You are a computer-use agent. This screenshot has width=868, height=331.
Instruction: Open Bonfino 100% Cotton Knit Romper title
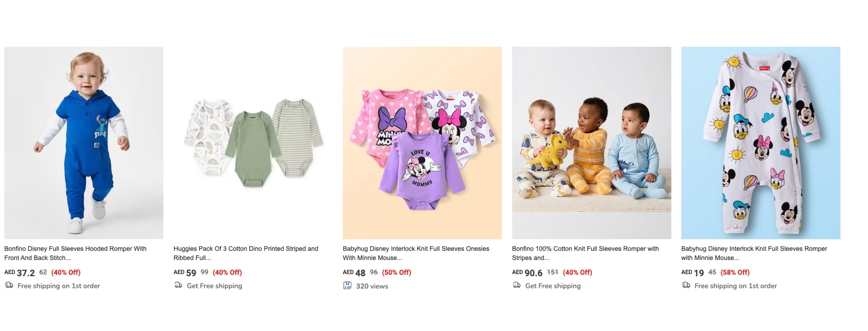pos(585,253)
